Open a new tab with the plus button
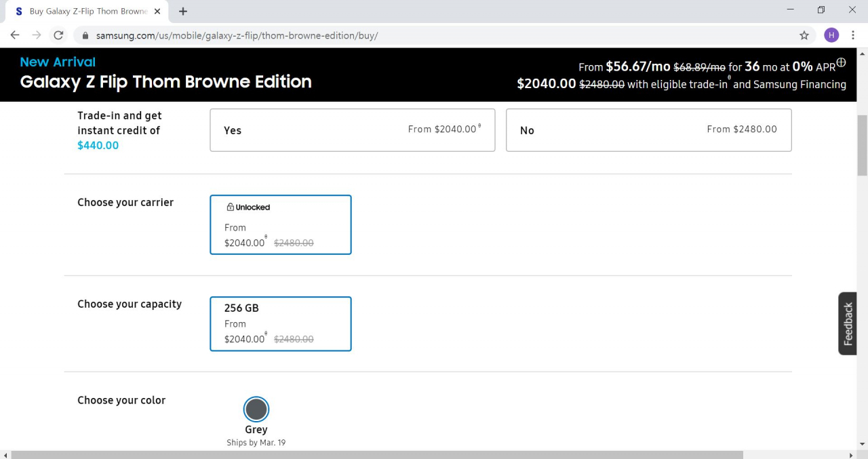 point(183,12)
